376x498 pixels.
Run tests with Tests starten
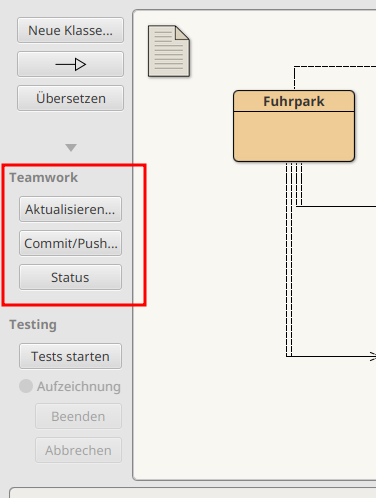pyautogui.click(x=70, y=356)
